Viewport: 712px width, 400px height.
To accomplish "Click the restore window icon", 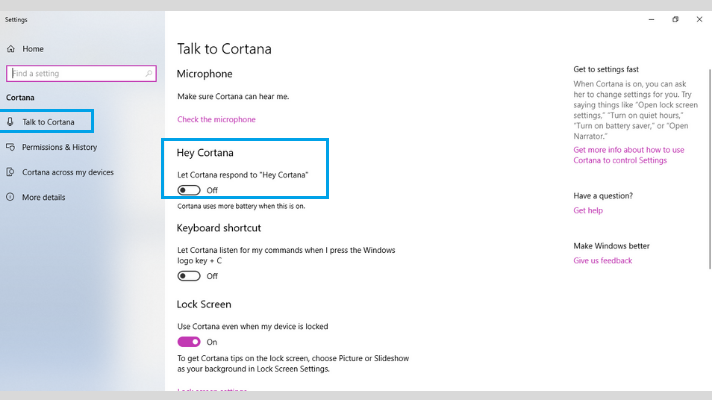I will [x=675, y=19].
